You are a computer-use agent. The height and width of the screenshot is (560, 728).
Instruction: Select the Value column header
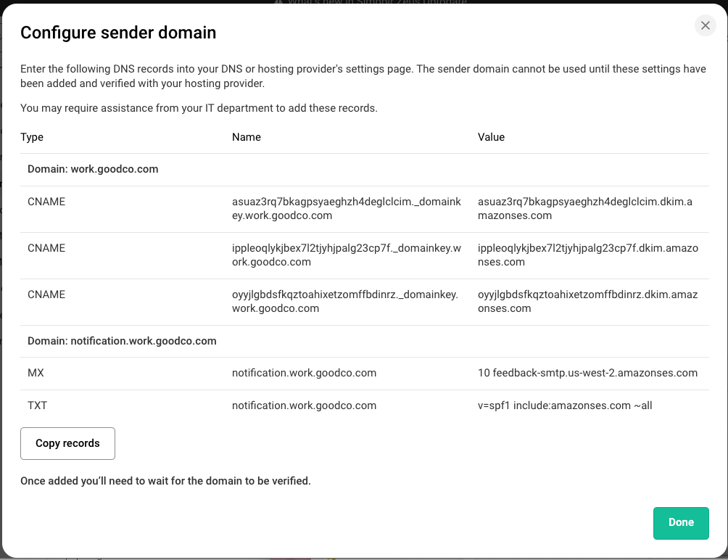[491, 137]
